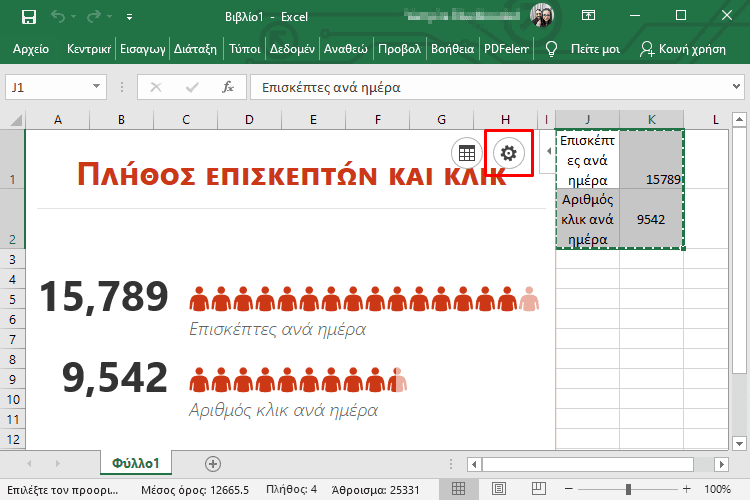Click the Κοινή χρήση share button
This screenshot has width=750, height=500.
pyautogui.click(x=683, y=49)
